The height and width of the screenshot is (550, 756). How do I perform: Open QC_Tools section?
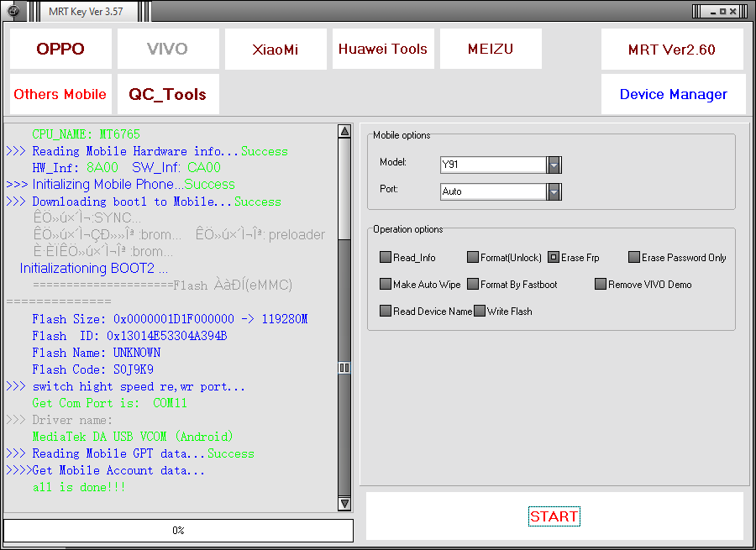(x=168, y=94)
